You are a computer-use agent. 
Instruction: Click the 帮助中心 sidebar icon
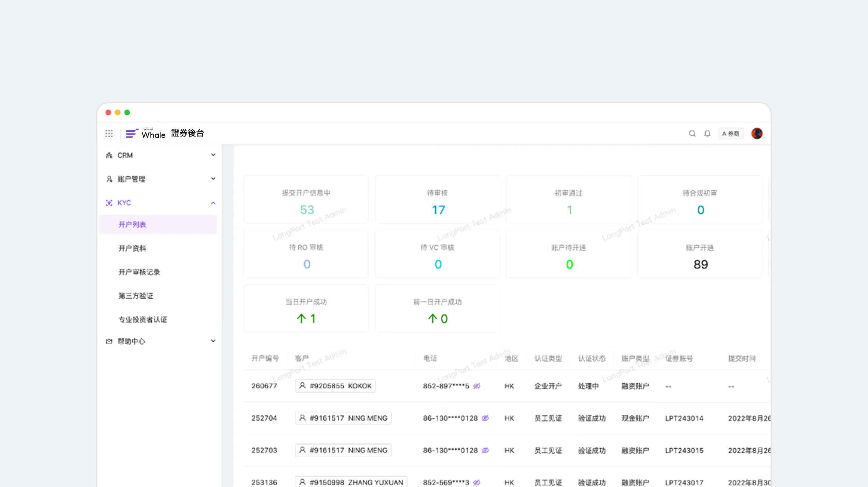pyautogui.click(x=109, y=341)
